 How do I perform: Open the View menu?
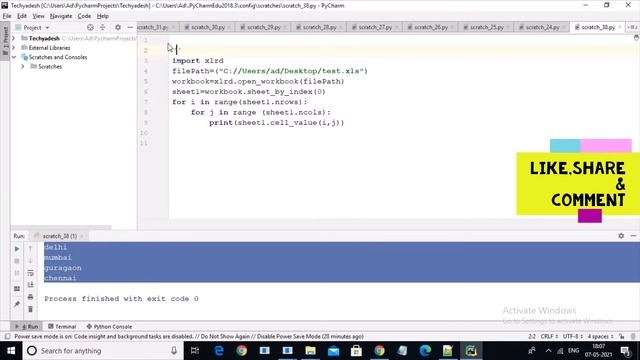coord(38,16)
